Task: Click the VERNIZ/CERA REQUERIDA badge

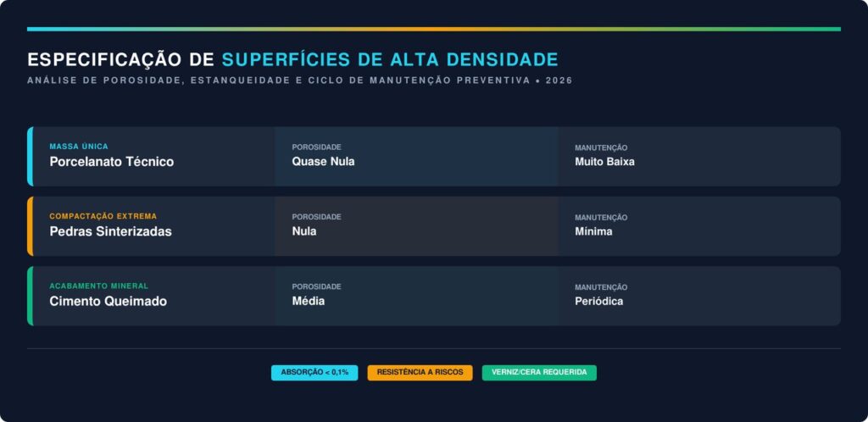Action: pyautogui.click(x=539, y=373)
